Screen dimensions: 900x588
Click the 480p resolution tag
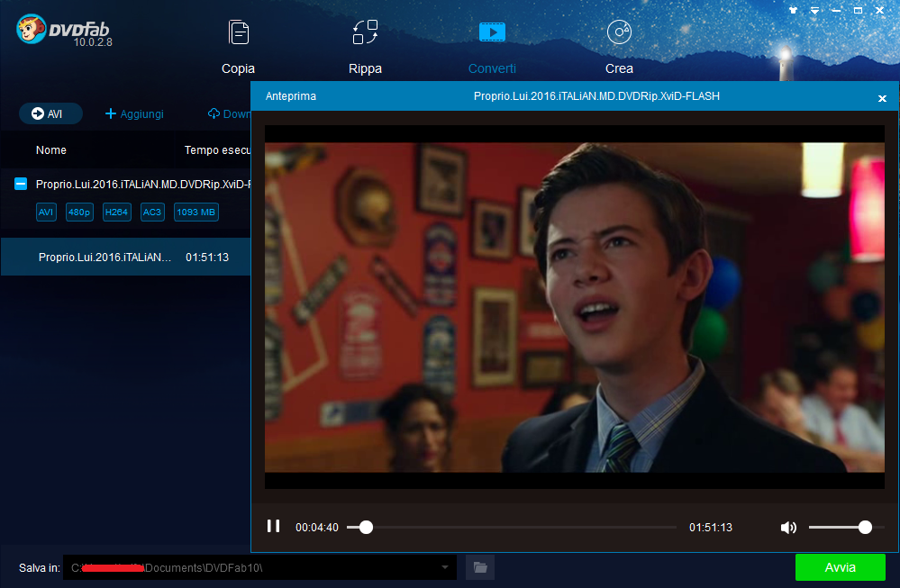tap(79, 212)
